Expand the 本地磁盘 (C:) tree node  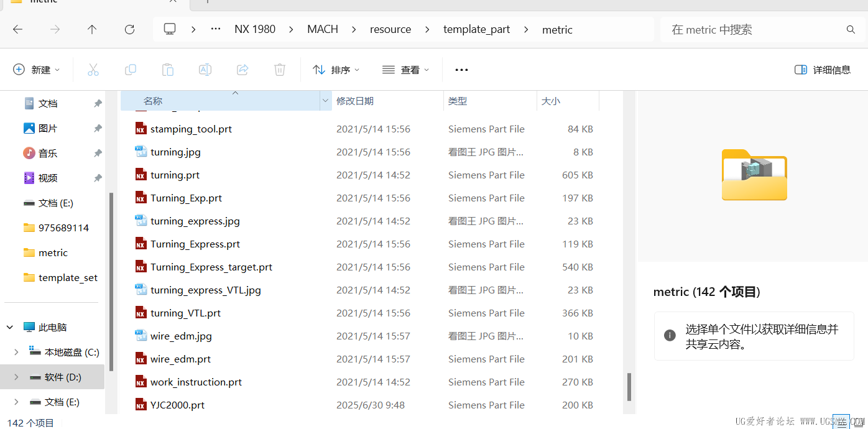[16, 352]
